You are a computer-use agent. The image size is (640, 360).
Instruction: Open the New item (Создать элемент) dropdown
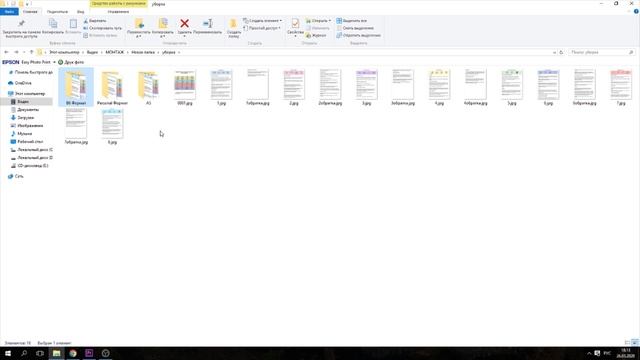point(262,21)
